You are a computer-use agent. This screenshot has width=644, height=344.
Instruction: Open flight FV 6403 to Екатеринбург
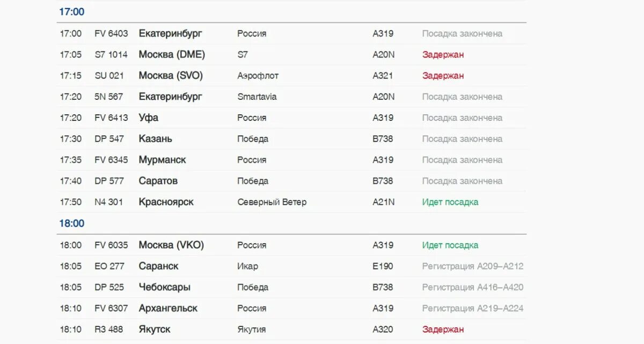pos(291,33)
